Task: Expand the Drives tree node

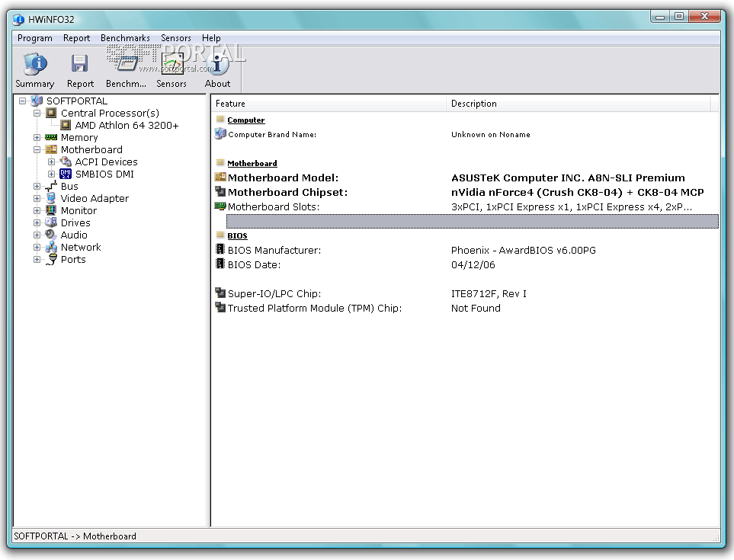Action: click(x=37, y=222)
